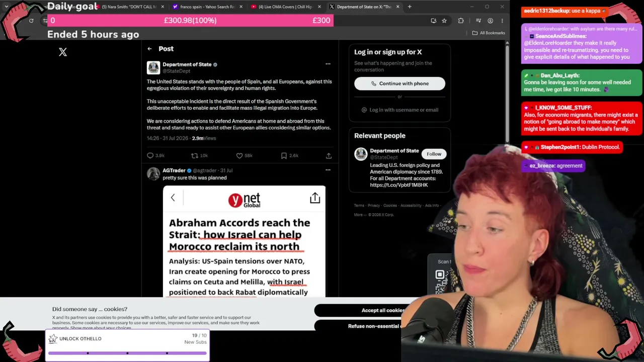Click the share icon in ynet screenshot
644x362 pixels.
tap(315, 198)
